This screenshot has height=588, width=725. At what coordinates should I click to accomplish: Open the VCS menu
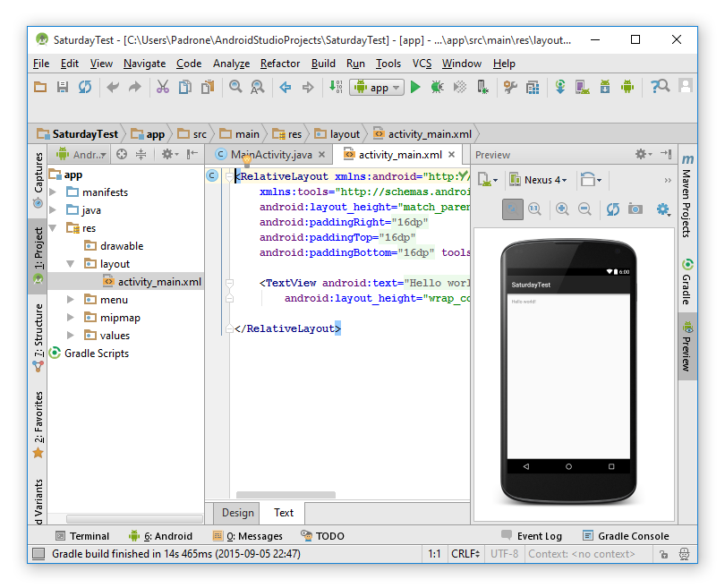(x=422, y=64)
